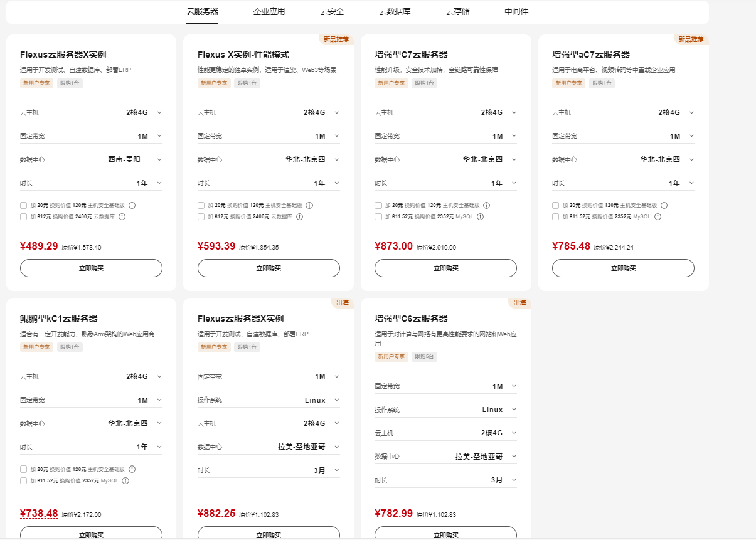This screenshot has height=540, width=756.
Task: Enable 加20元 主机安全 checkbox in 增强型C7 card
Action: (378, 205)
